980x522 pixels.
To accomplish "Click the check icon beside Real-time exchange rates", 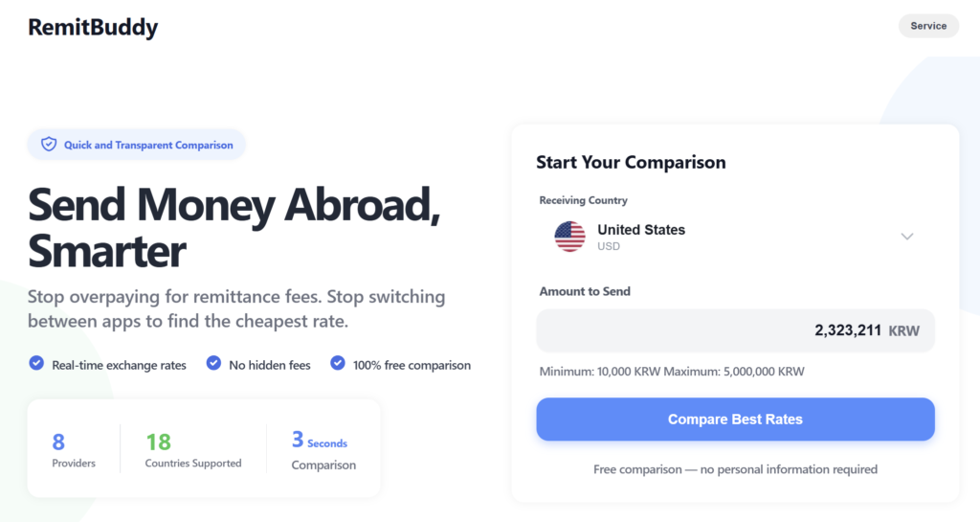I will pos(36,364).
